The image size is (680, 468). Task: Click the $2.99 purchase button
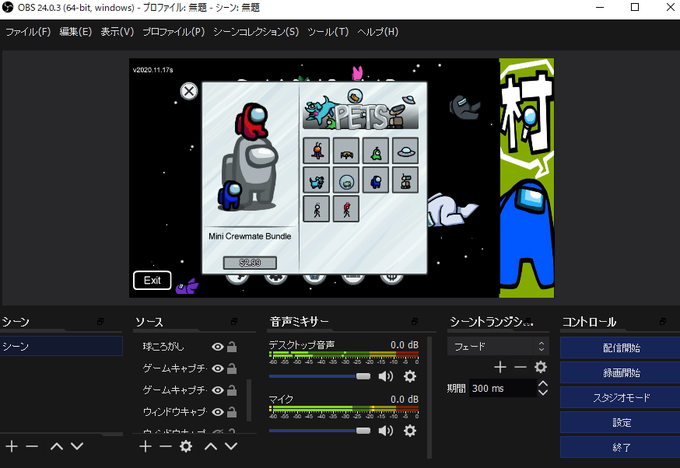point(250,262)
